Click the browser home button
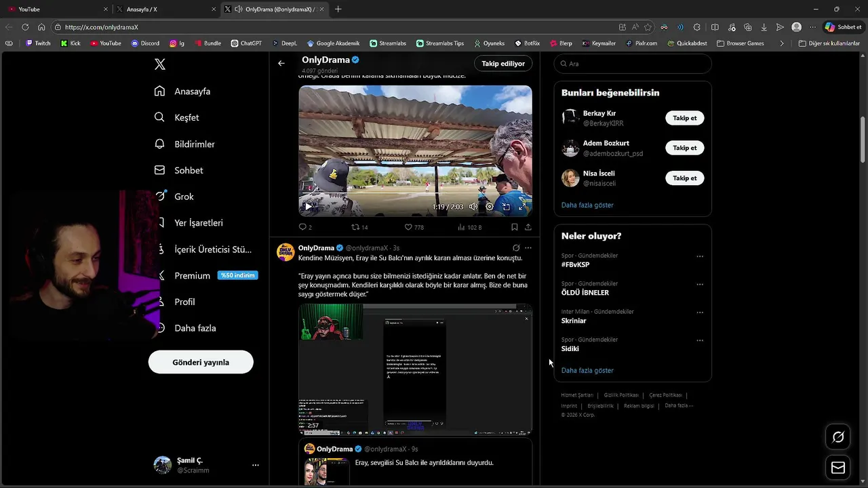 41,27
